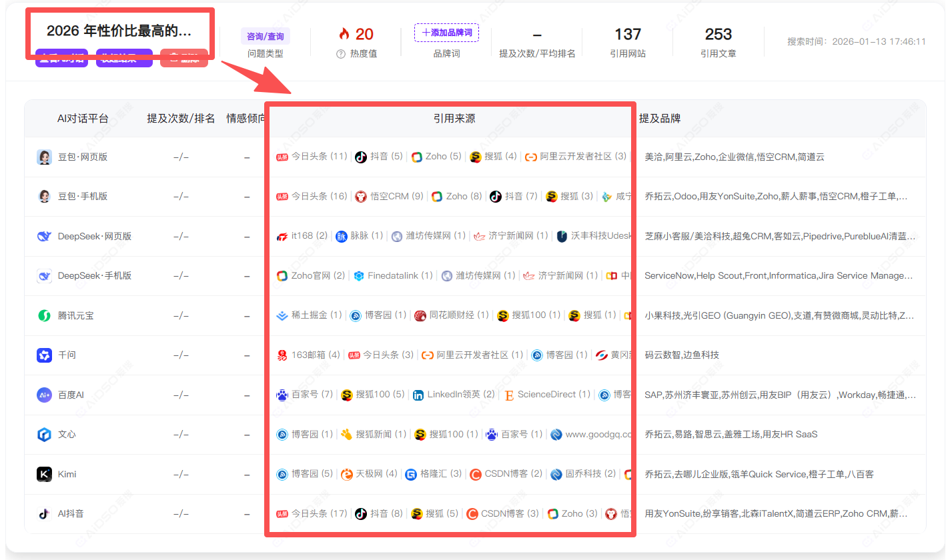Open LinkedIn领英 (2) source link
This screenshot has width=950, height=560.
point(454,395)
